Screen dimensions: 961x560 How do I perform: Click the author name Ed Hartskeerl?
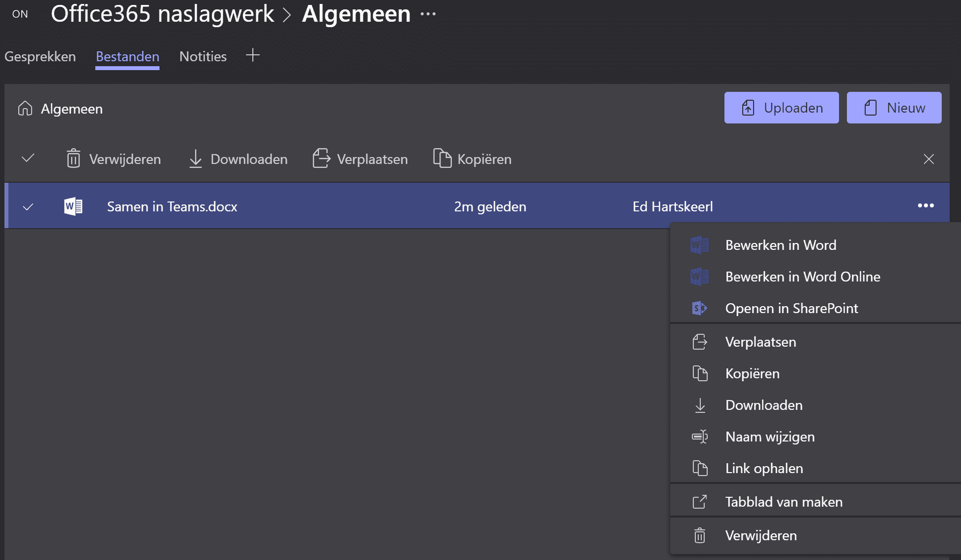pyautogui.click(x=673, y=206)
